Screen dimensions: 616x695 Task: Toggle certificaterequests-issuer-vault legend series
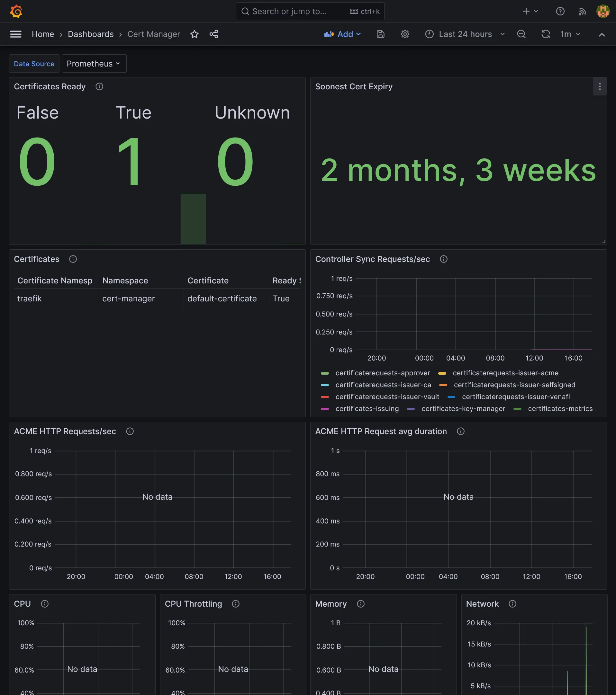(x=387, y=397)
